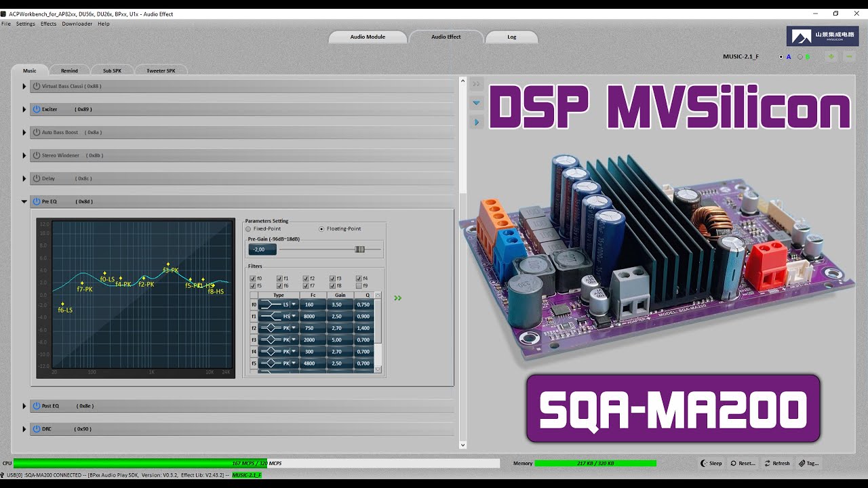The width and height of the screenshot is (868, 488).
Task: Switch to Sub SPK tab
Action: click(112, 70)
